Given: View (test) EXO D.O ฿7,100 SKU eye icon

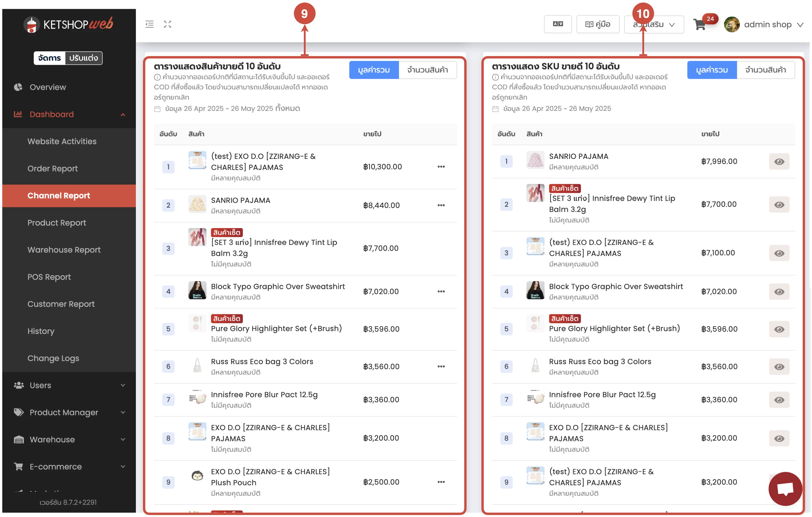Looking at the screenshot, I should (779, 253).
